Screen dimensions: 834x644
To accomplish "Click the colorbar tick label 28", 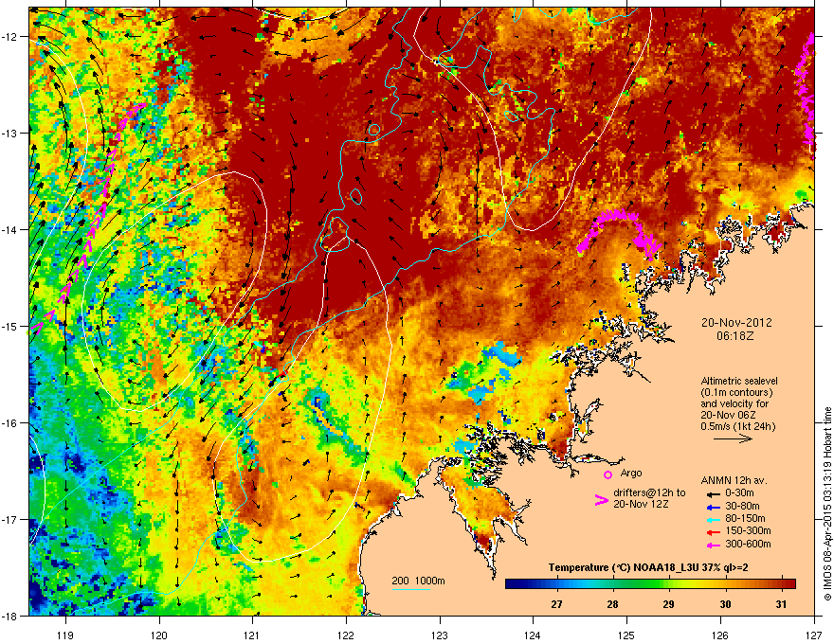I will [613, 604].
